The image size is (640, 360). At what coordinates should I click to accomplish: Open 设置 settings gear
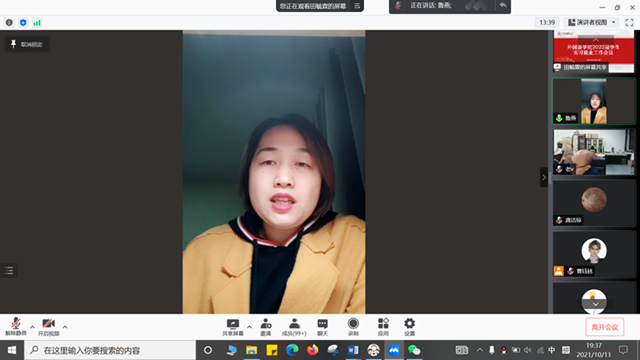(409, 327)
